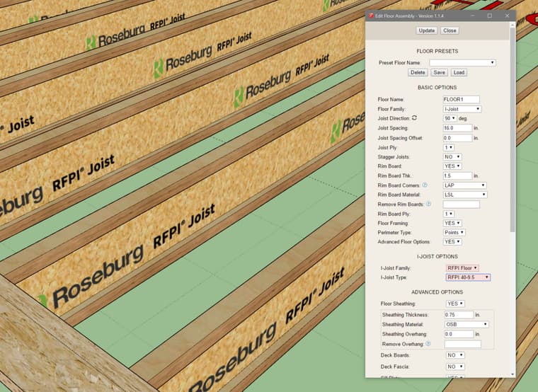
Task: Open the Preset Floor Name dropdown
Action: [462, 62]
